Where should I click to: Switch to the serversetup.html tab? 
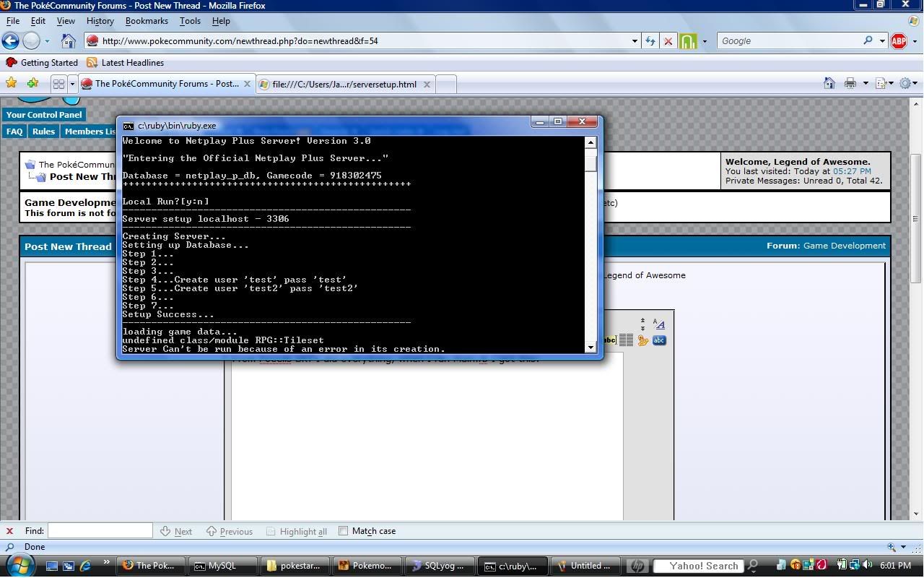click(x=345, y=84)
